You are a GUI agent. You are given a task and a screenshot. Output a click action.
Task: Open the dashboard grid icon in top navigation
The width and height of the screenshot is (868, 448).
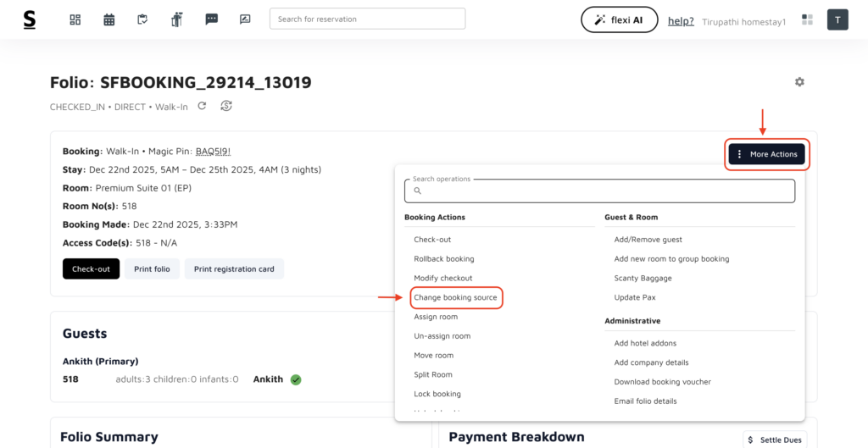click(x=75, y=19)
